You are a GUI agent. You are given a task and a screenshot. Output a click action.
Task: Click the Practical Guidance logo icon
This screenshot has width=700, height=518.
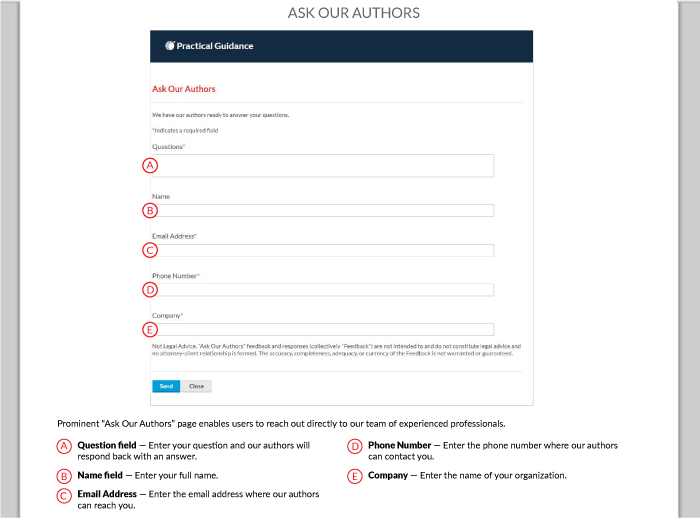point(170,46)
